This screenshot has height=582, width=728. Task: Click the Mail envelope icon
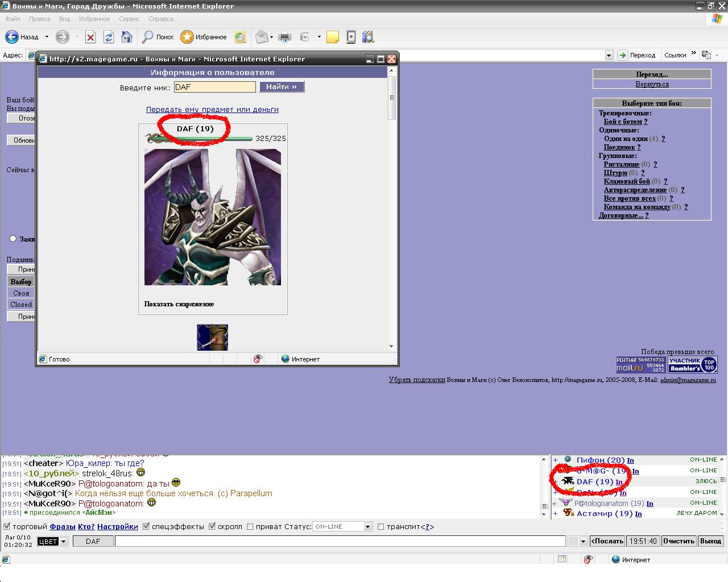tap(262, 37)
